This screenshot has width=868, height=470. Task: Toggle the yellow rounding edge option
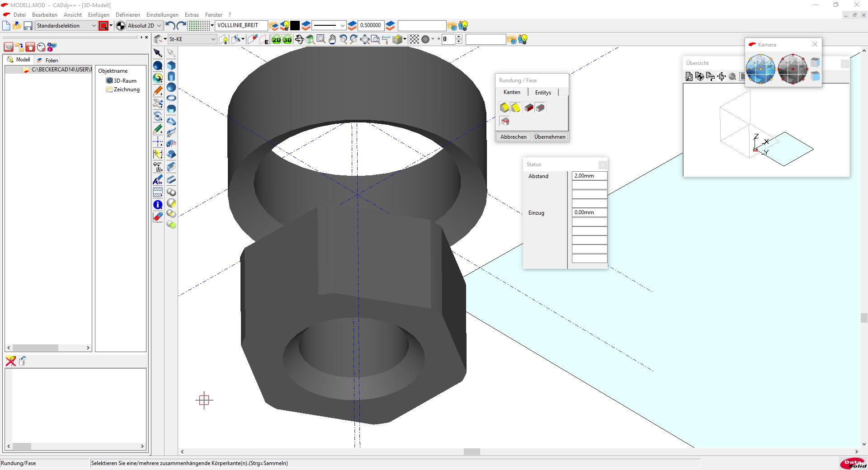click(505, 108)
